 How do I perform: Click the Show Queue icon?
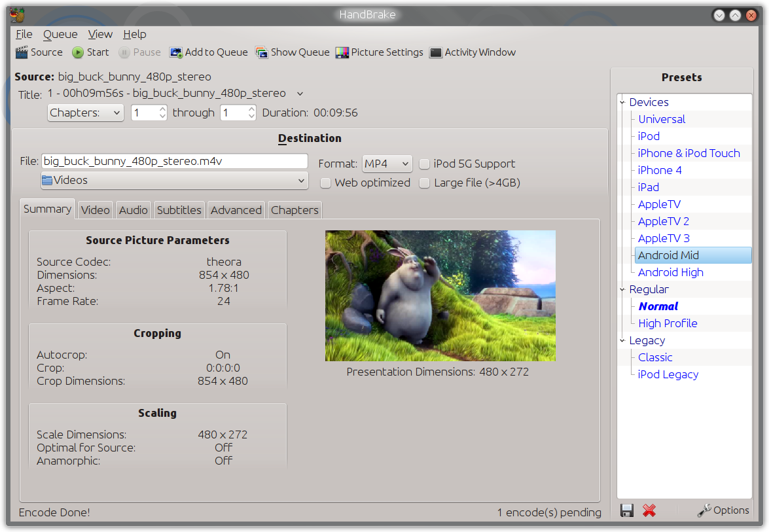click(262, 52)
